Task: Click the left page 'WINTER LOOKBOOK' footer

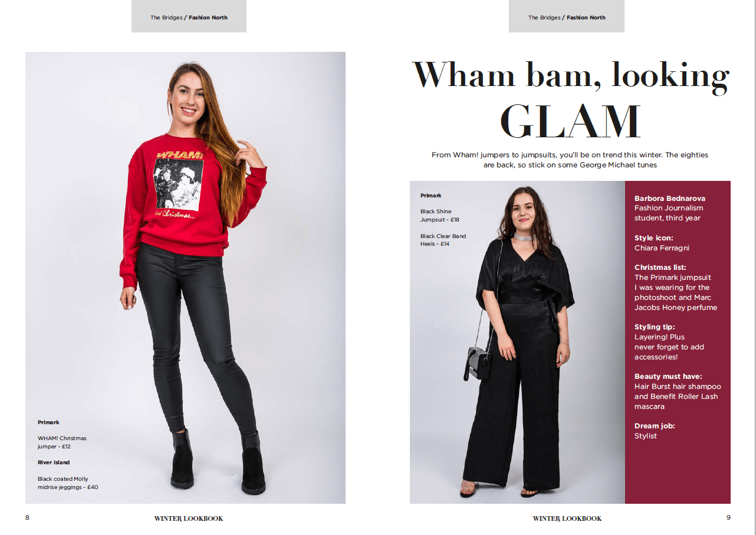Action: tap(189, 519)
